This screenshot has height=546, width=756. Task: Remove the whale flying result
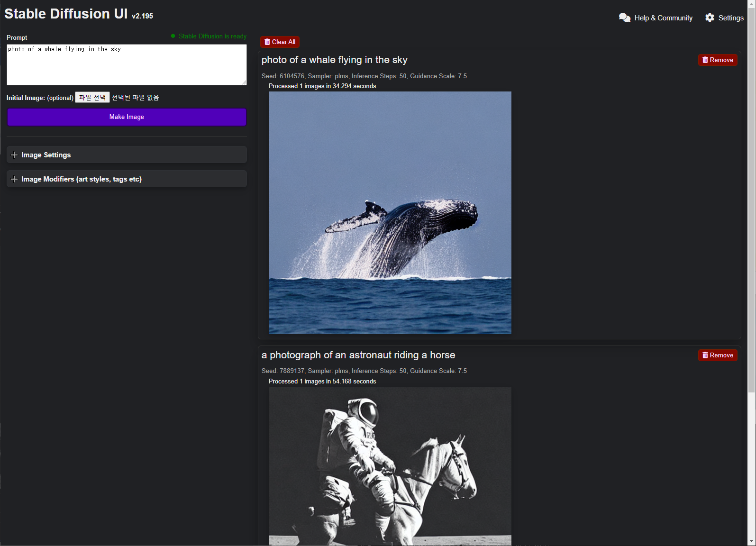[x=718, y=60]
